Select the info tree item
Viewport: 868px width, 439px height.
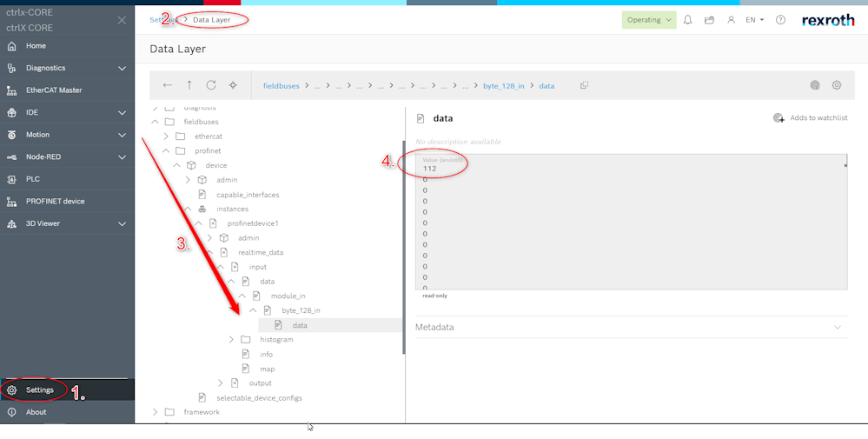pyautogui.click(x=266, y=355)
